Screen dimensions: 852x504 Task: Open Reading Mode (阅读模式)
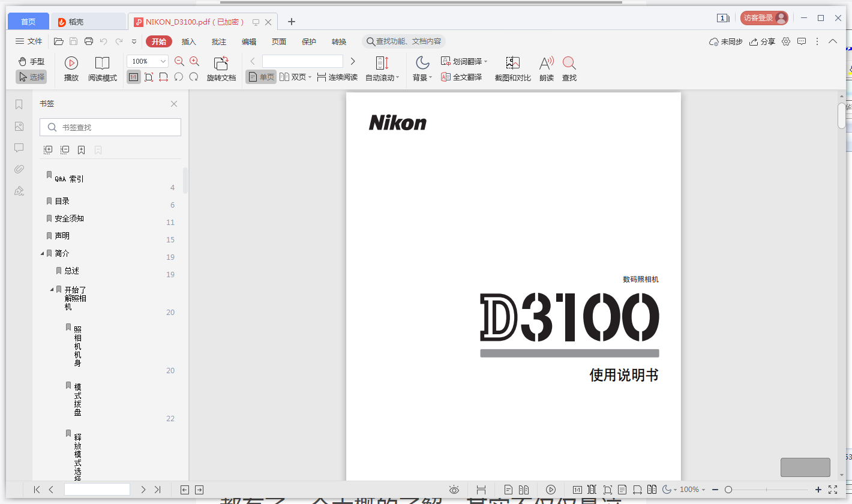point(102,63)
